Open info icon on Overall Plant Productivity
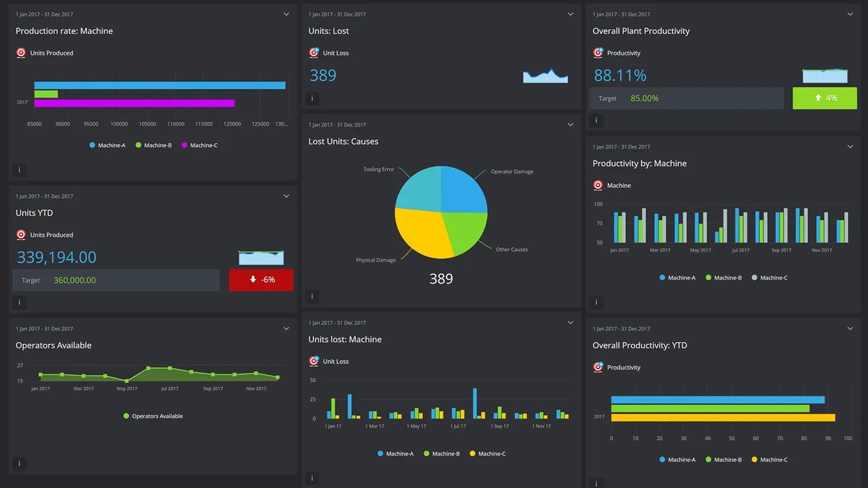The image size is (868, 488). coord(596,120)
